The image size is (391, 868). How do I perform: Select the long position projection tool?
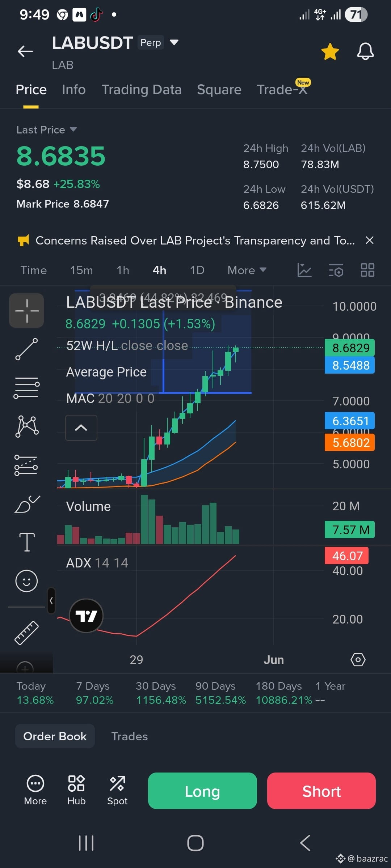[x=26, y=465]
